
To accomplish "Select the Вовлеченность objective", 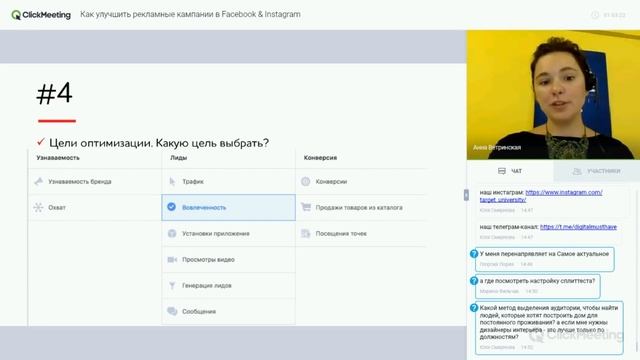I will pos(229,207).
